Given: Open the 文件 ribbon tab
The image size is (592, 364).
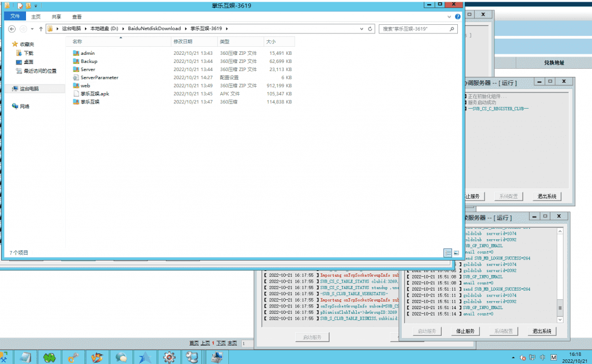Looking at the screenshot, I should click(x=15, y=16).
